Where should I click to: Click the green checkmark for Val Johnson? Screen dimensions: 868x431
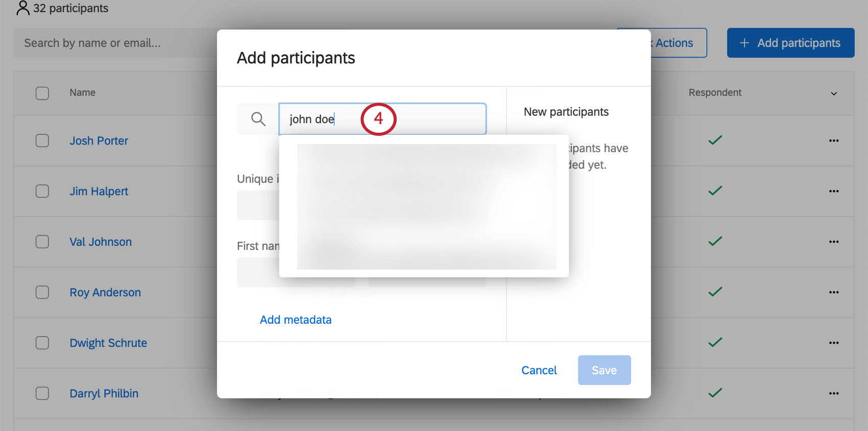coord(715,241)
